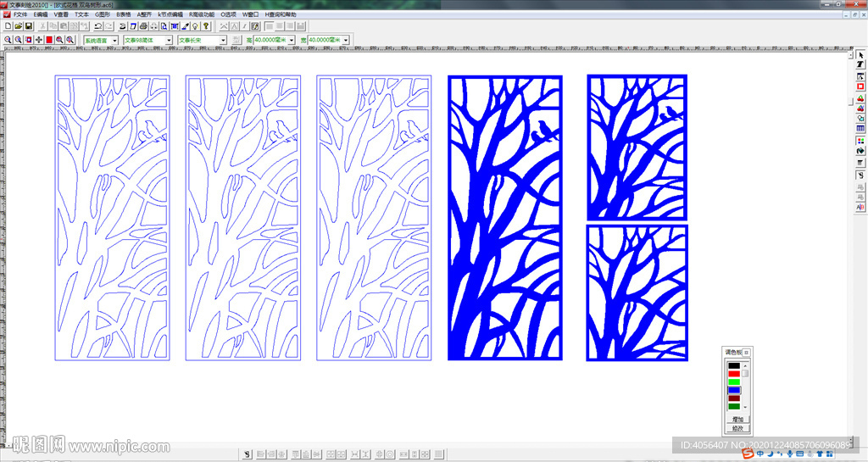Open the R高级功能 menu

tap(202, 14)
